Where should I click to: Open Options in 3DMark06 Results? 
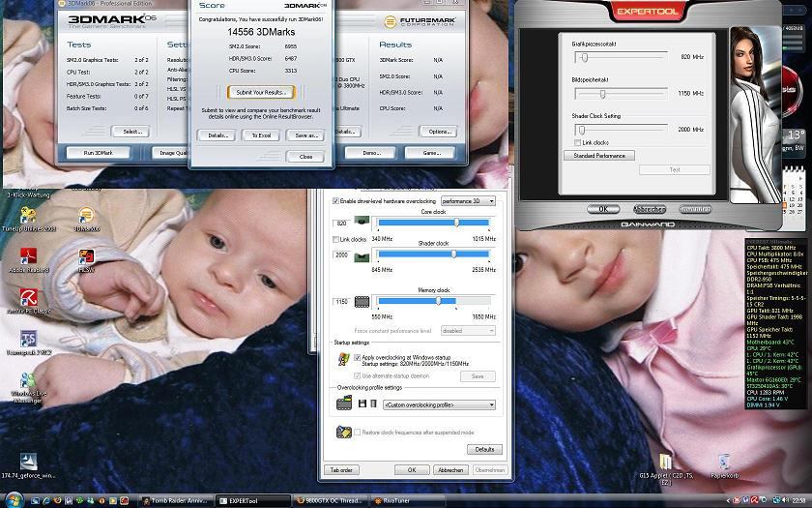click(438, 132)
